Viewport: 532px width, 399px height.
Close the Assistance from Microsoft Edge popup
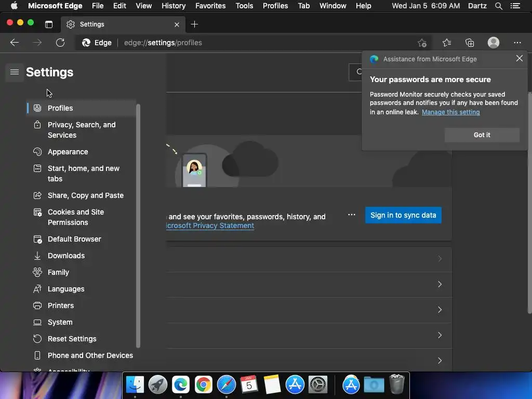519,58
